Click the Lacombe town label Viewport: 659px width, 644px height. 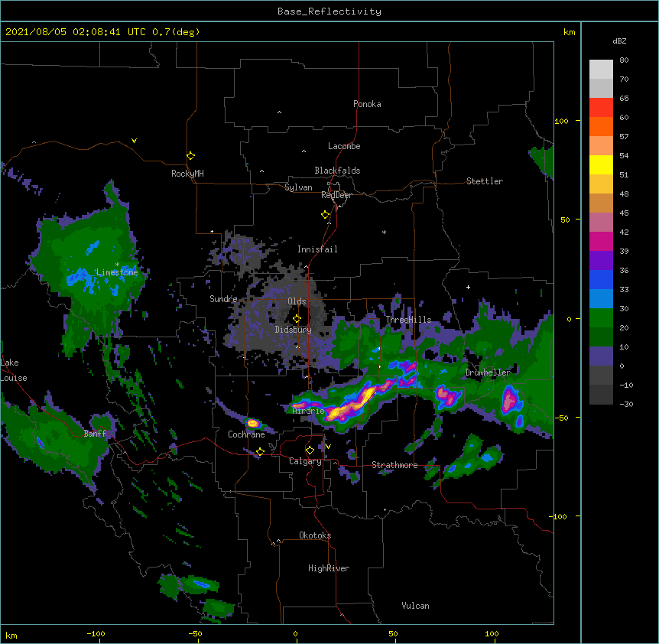click(344, 146)
